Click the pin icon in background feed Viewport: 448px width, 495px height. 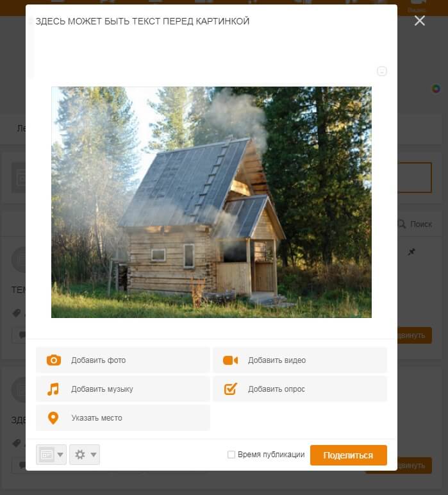411,252
